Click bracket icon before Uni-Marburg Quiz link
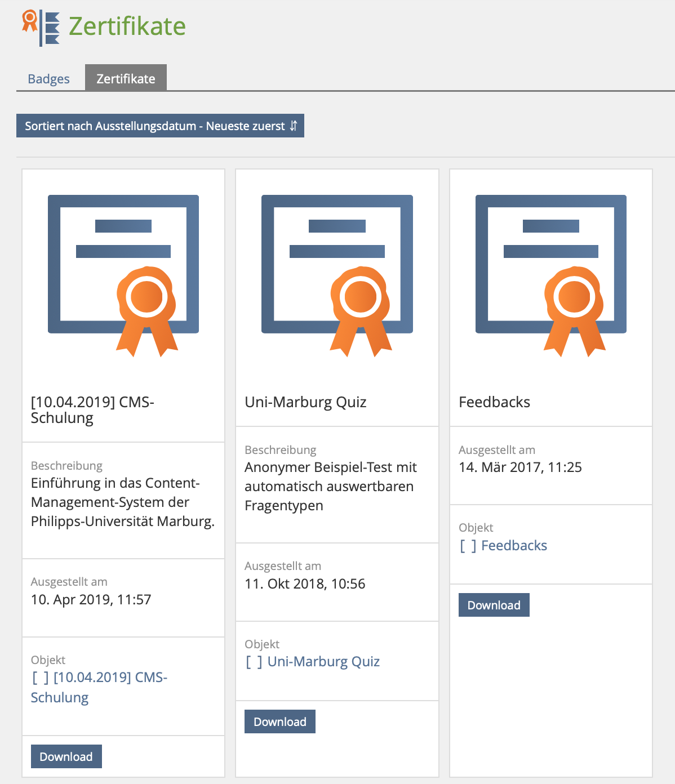This screenshot has height=784, width=675. (x=254, y=662)
